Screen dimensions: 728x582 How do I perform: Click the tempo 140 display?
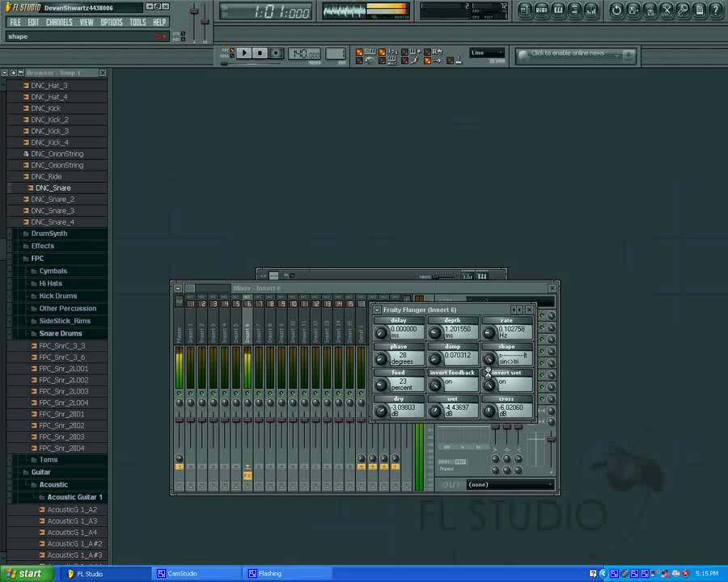304,54
